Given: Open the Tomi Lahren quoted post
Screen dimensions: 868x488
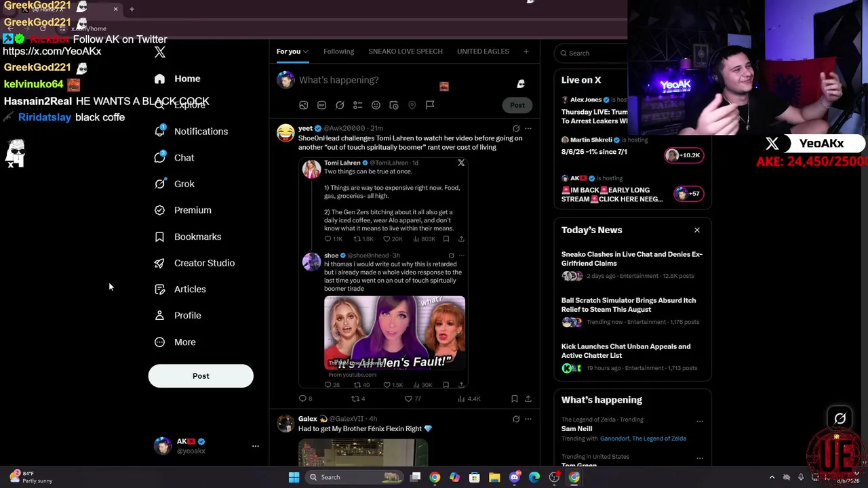Looking at the screenshot, I should tap(383, 200).
